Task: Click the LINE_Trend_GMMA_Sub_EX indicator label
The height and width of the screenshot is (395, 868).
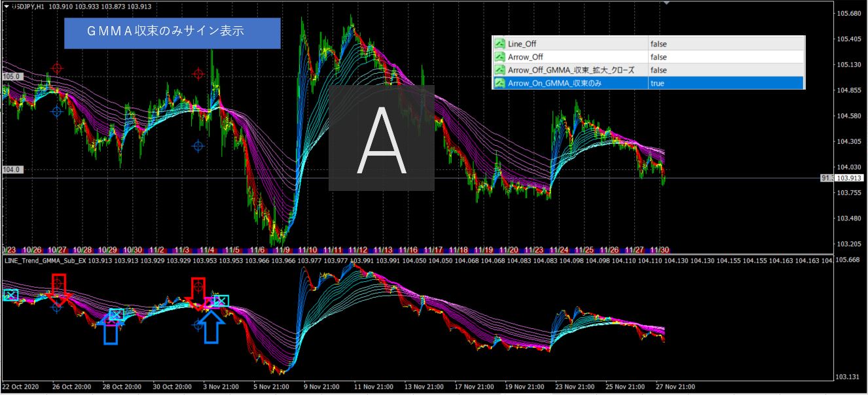Action: point(45,260)
